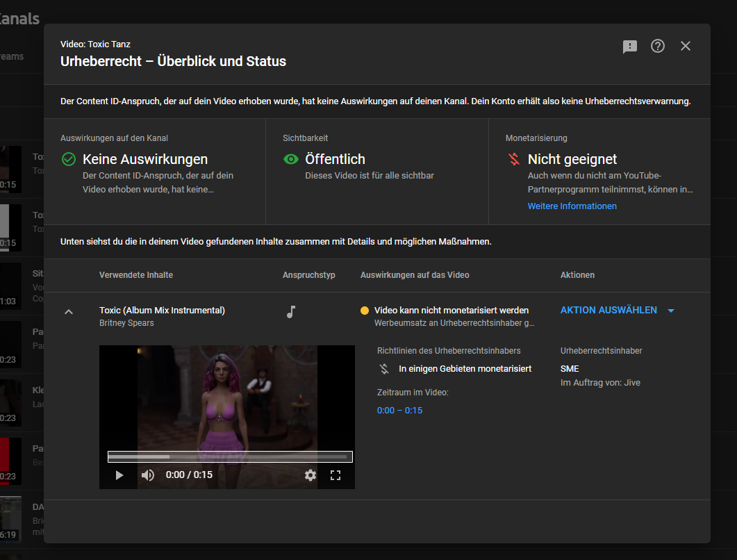Close the Urheberrecht dialog
The height and width of the screenshot is (560, 737).
[686, 46]
